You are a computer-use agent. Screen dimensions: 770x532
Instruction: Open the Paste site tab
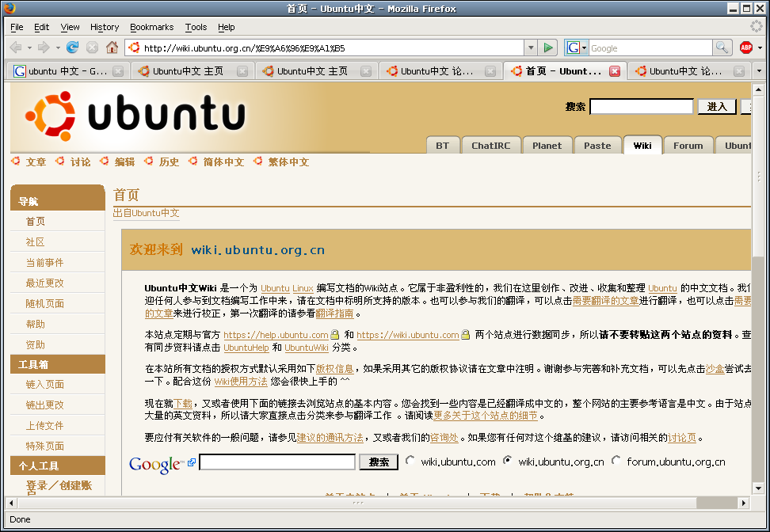597,145
